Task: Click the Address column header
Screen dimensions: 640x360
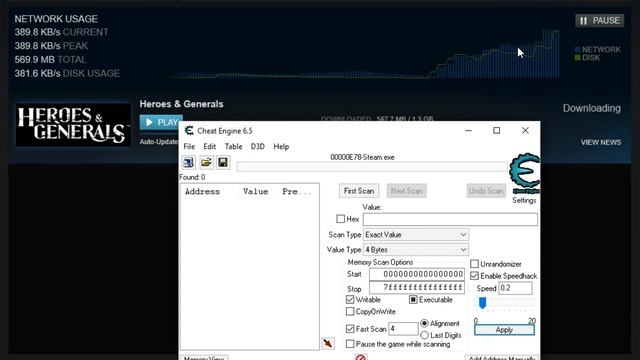Action: click(x=202, y=191)
